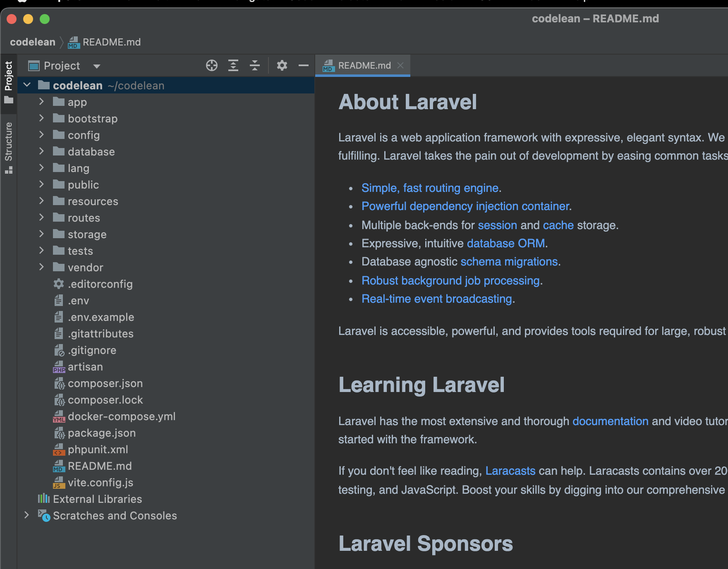Click the 'Laravel Sponsors' heading

[426, 544]
